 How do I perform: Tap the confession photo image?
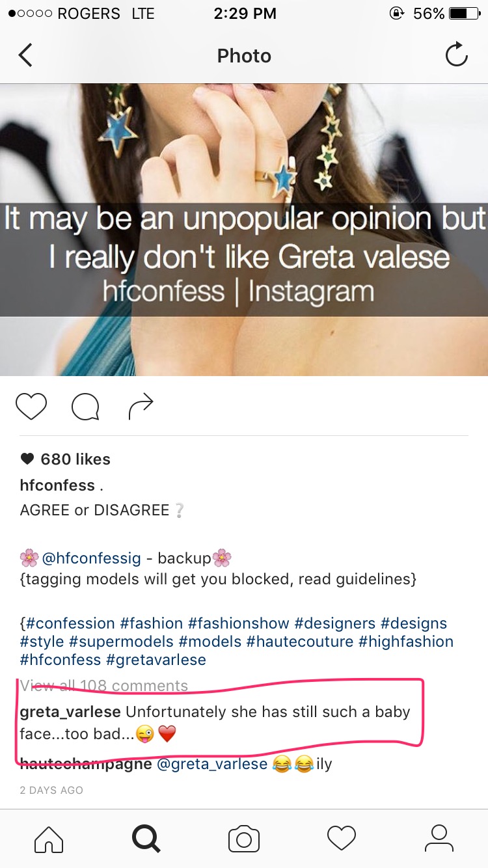point(244,230)
